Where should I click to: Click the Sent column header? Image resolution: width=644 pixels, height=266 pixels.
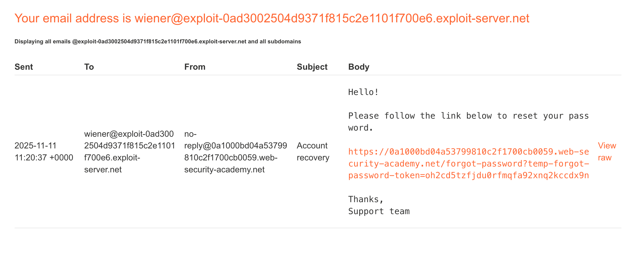point(24,67)
